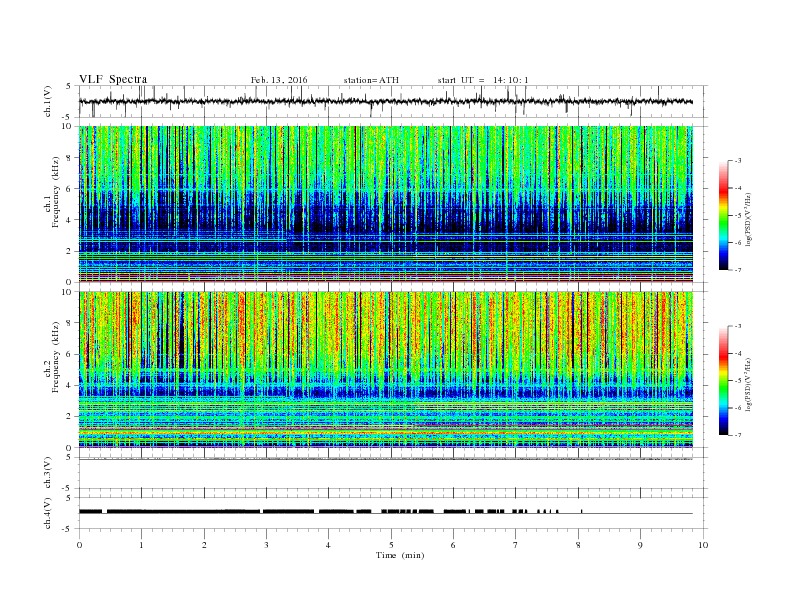Click the ch.2 spectrogram color scale bar
792x612 pixels.
click(724, 381)
